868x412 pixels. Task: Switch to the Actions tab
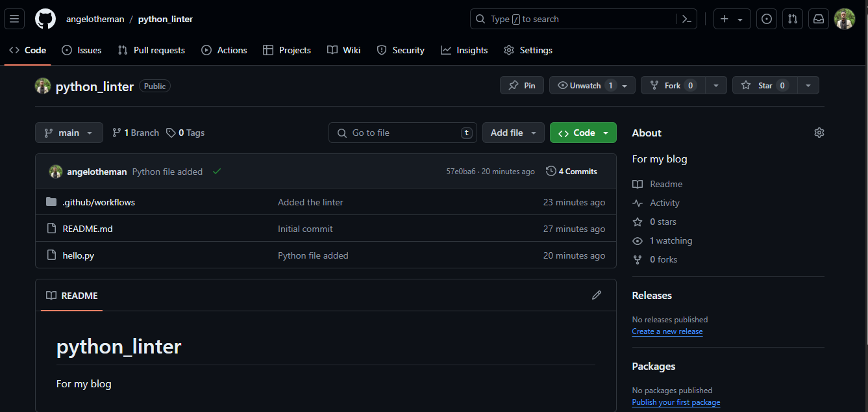[x=225, y=50]
